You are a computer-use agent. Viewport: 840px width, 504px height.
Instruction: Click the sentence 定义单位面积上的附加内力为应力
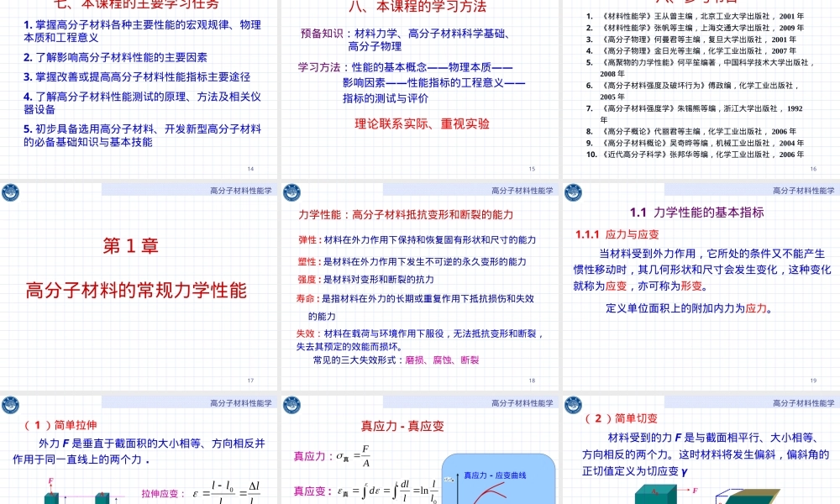click(x=689, y=308)
